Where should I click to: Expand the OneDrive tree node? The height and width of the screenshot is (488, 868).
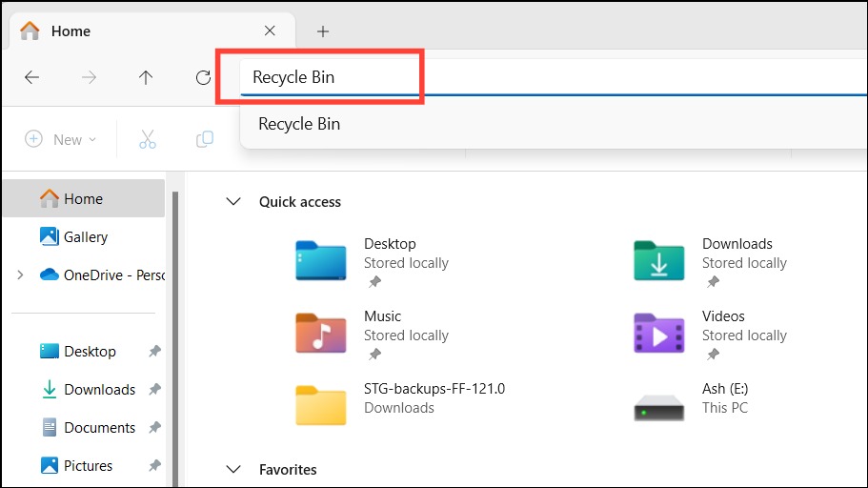20,274
